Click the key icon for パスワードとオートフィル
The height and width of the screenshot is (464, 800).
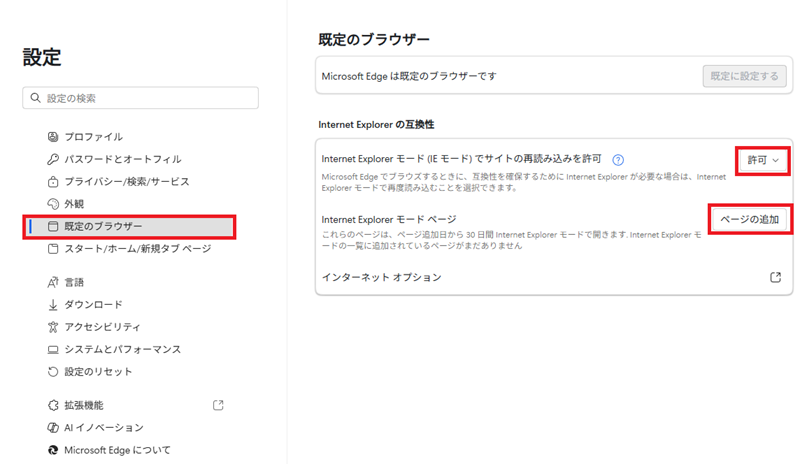(53, 159)
